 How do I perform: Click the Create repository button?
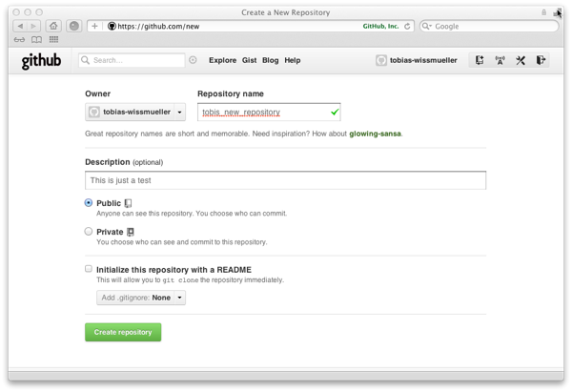coord(123,332)
